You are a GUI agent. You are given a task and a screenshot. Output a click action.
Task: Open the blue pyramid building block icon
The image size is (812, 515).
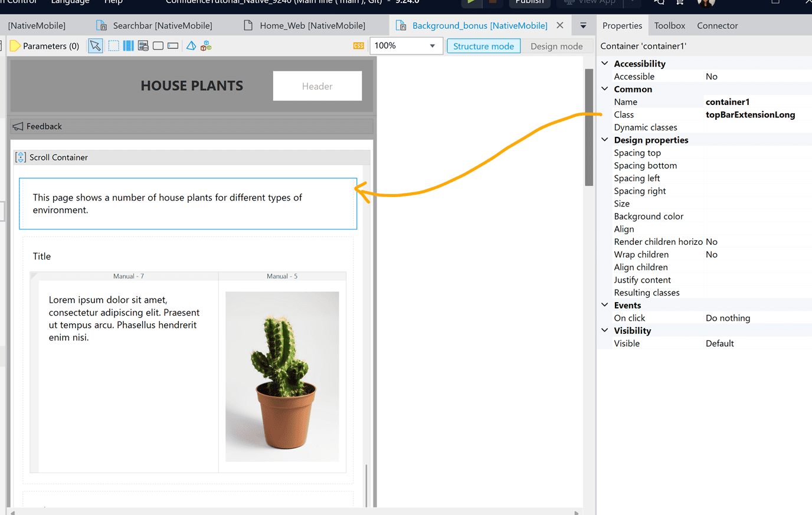[191, 46]
